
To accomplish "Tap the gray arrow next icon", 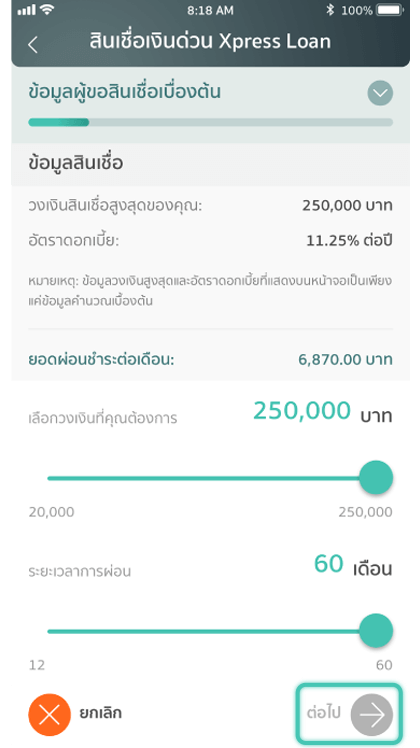I will pyautogui.click(x=372, y=715).
